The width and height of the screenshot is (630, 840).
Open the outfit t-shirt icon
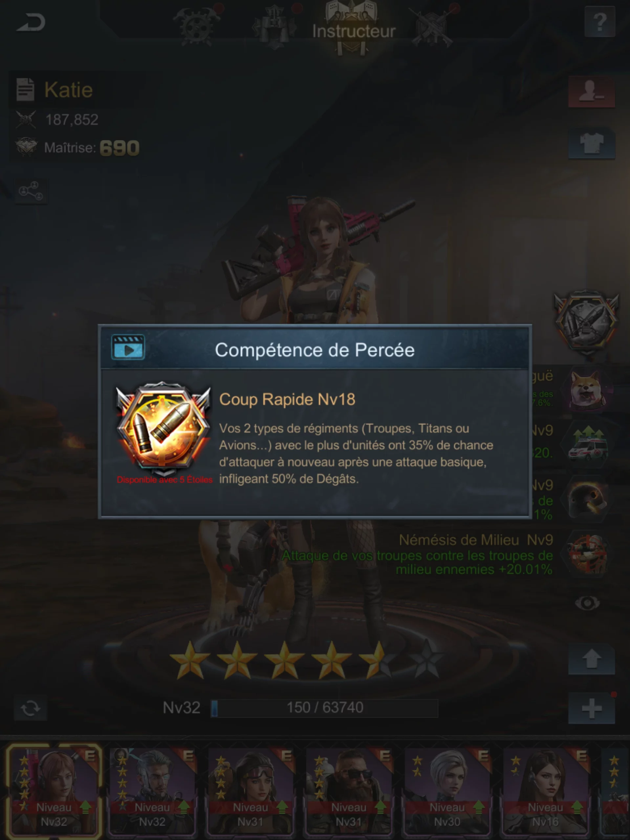[592, 143]
